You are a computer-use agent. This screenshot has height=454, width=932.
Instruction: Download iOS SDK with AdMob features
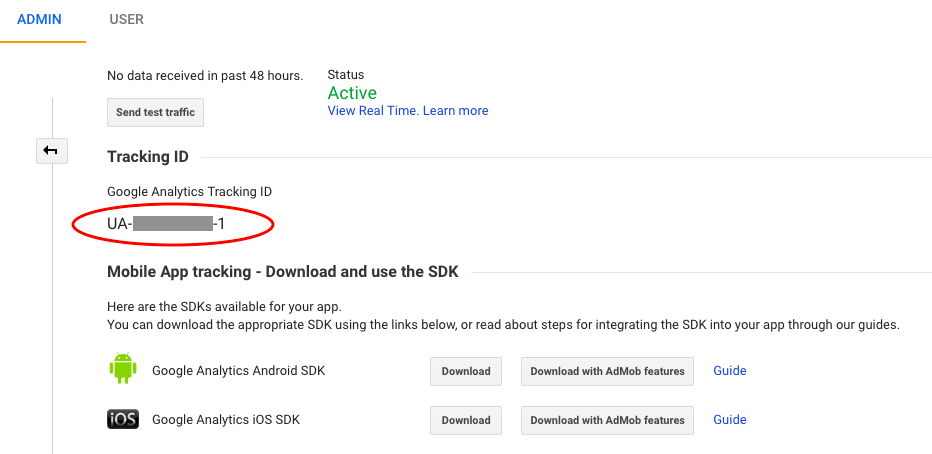pyautogui.click(x=607, y=420)
